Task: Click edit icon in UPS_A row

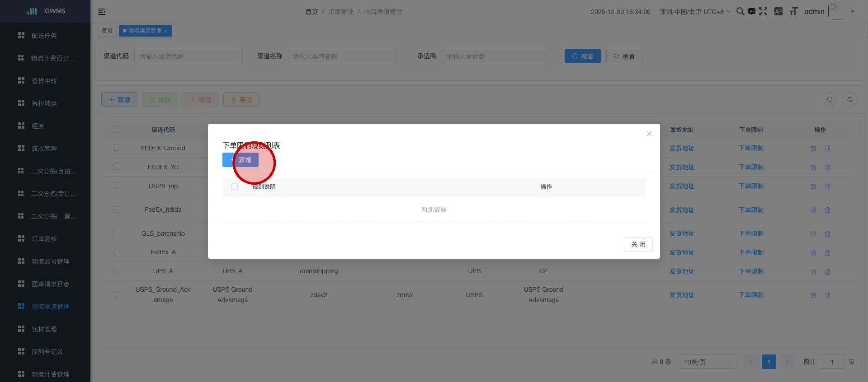Action: pyautogui.click(x=813, y=272)
